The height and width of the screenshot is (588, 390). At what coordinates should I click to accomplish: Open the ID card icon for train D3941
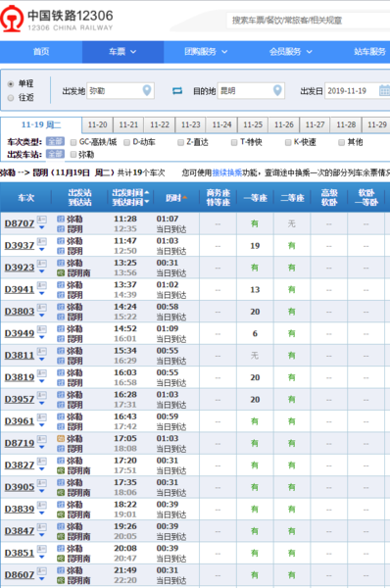tap(41, 285)
